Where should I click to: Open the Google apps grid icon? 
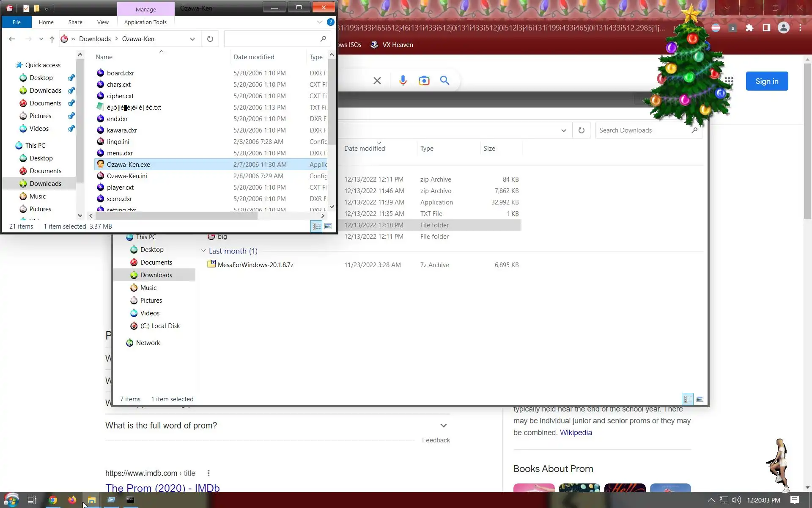click(x=729, y=81)
